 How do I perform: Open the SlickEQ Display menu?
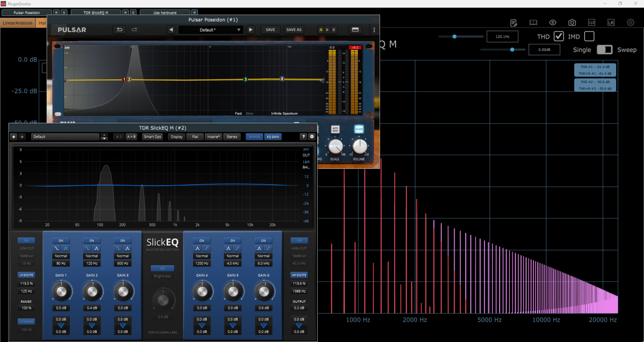176,137
